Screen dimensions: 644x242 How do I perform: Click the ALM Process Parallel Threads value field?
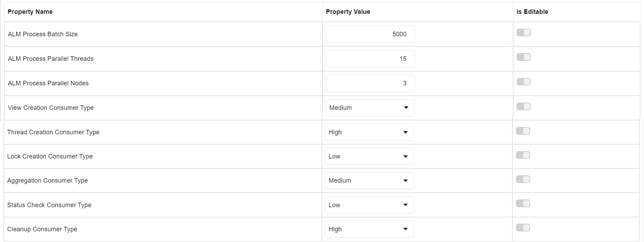click(370, 59)
